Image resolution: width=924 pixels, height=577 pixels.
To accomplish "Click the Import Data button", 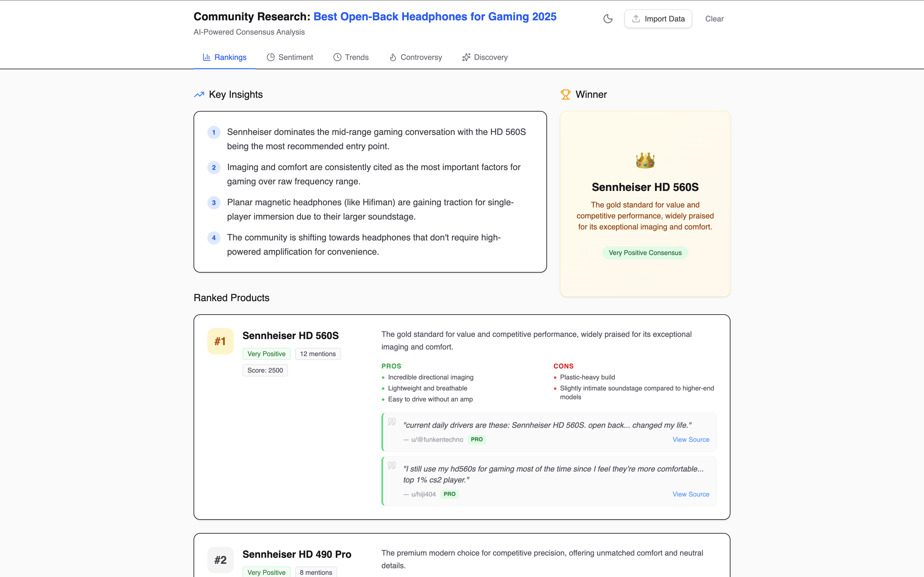I will (x=658, y=19).
